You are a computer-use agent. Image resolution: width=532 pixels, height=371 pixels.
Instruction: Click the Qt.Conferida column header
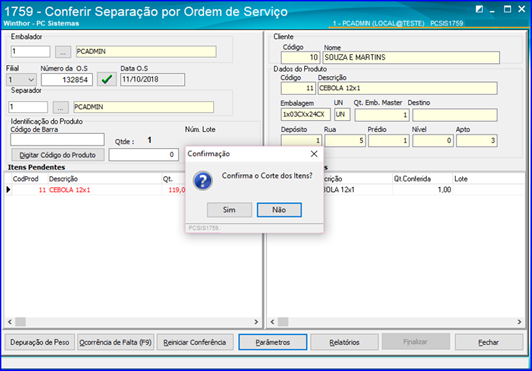(x=422, y=179)
